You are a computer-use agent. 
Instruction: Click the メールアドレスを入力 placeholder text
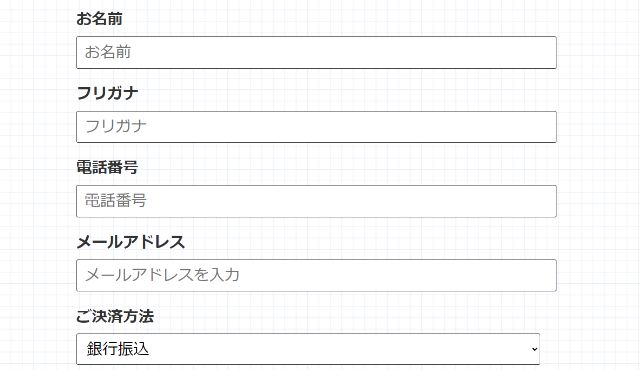click(x=162, y=275)
